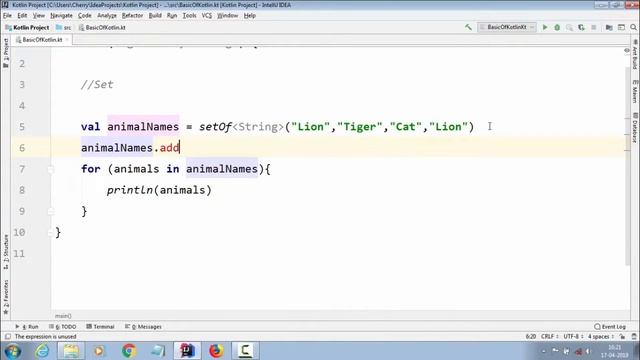Open the Window menu
Screen dimensions: 640x360
(x=227, y=16)
